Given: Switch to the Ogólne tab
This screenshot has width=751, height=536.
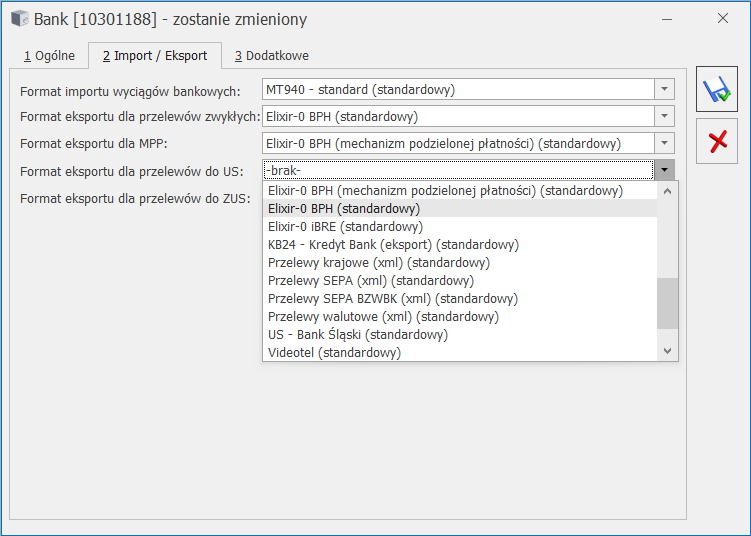Looking at the screenshot, I should click(x=49, y=56).
